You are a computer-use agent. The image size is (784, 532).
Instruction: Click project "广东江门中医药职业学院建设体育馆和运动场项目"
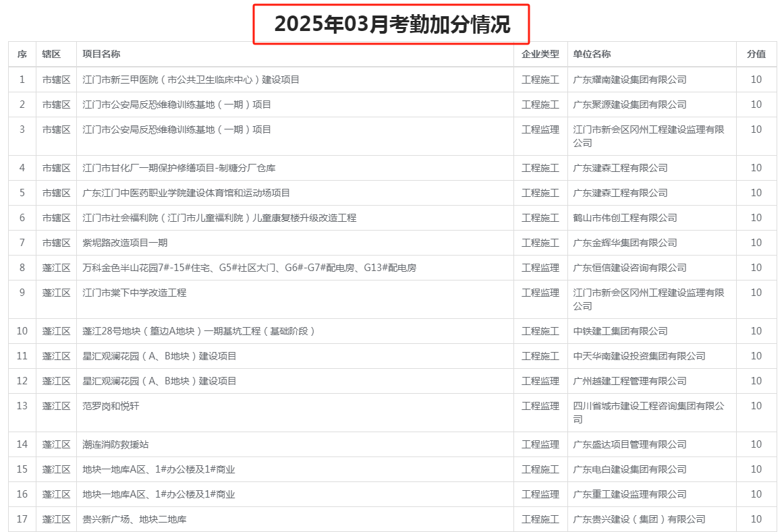point(186,193)
